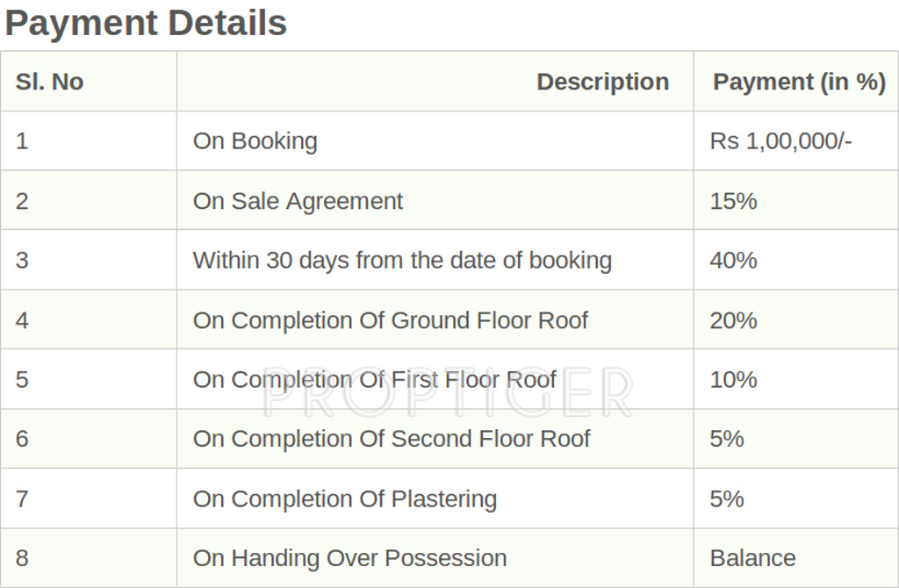The image size is (899, 588).
Task: Click the Rs 1,00,000/- payment amount
Action: [780, 141]
